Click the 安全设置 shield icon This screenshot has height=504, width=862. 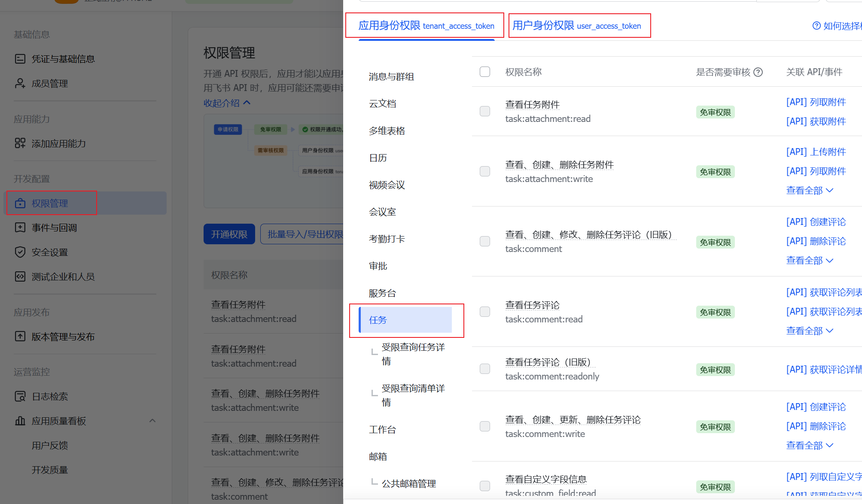point(20,252)
